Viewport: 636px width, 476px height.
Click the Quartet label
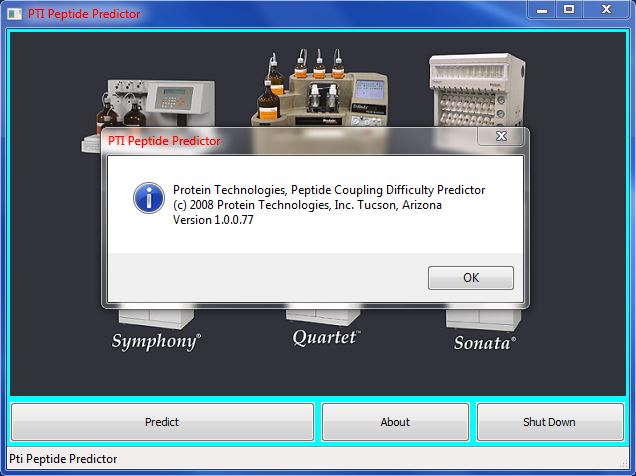(x=326, y=338)
